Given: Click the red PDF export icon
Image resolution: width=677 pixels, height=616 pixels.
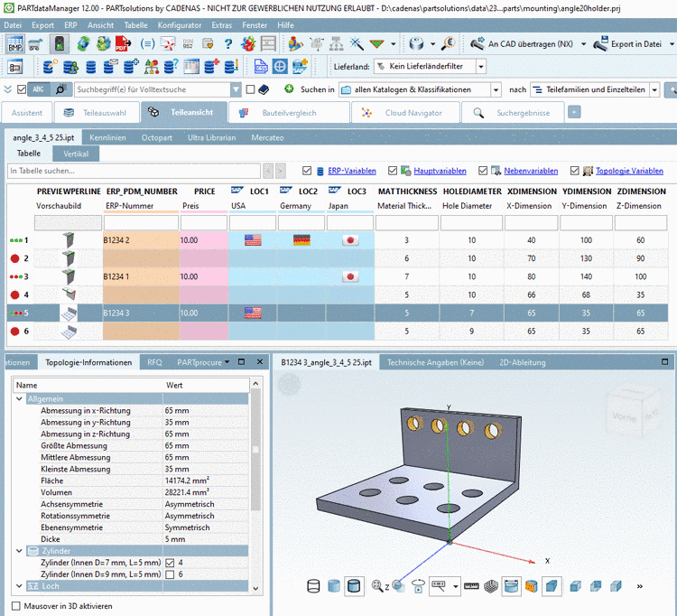Looking at the screenshot, I should pyautogui.click(x=124, y=44).
